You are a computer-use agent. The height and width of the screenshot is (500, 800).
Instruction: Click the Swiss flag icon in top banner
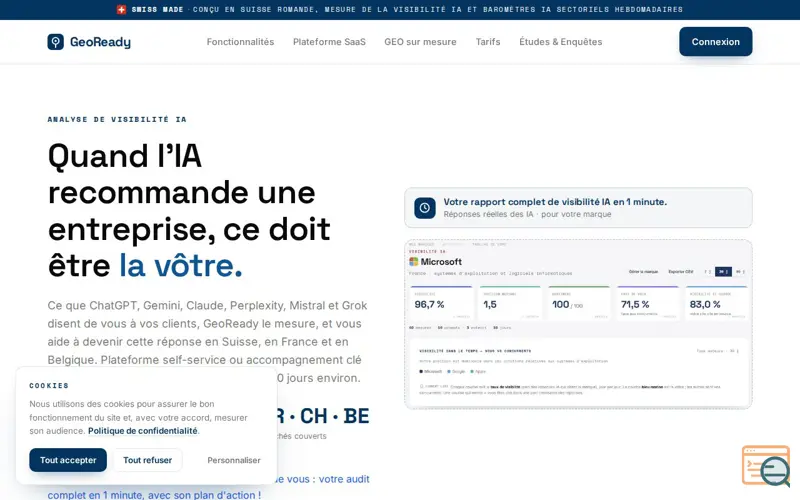[x=121, y=10]
